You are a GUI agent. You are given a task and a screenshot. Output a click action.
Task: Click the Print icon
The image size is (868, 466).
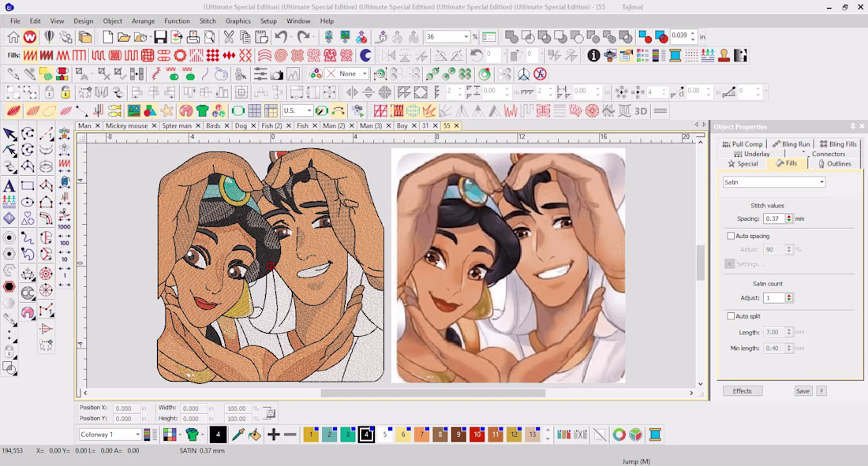(x=193, y=37)
